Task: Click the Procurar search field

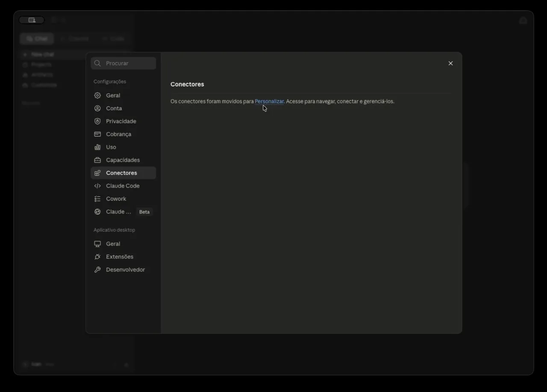Action: [x=124, y=63]
